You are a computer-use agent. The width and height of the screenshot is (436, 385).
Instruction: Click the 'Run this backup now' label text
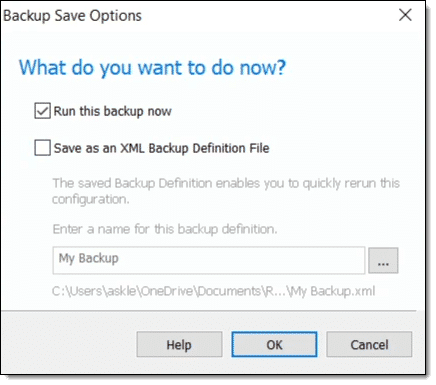(x=113, y=111)
